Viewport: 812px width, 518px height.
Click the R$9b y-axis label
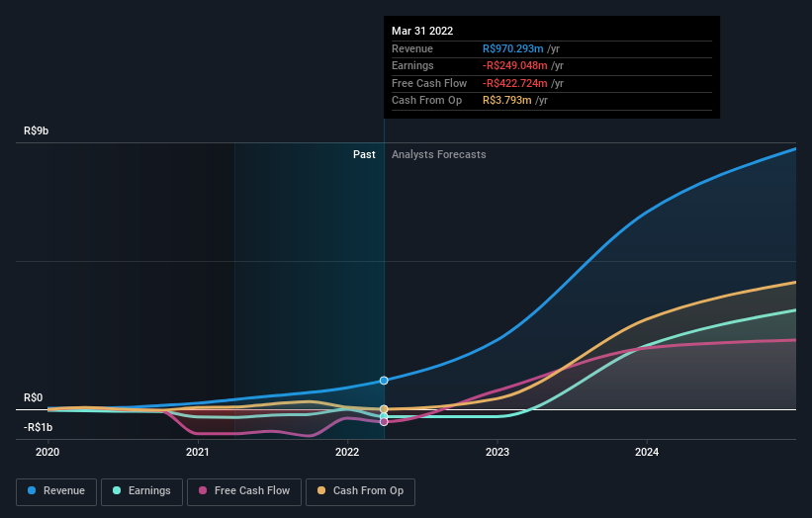click(37, 130)
